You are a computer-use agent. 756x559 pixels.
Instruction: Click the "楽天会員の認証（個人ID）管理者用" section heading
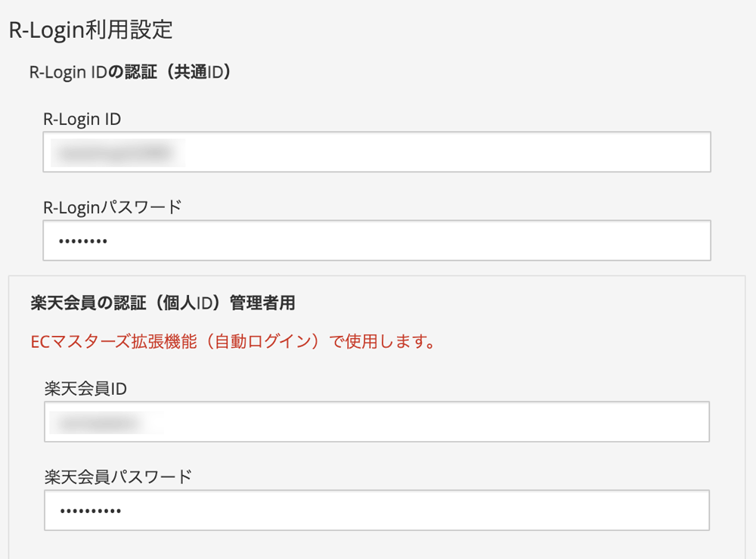163,304
